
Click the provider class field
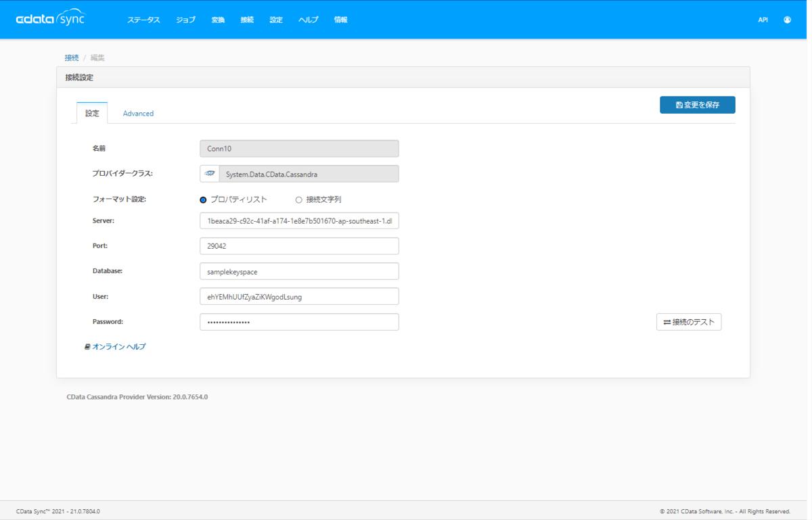coord(309,174)
